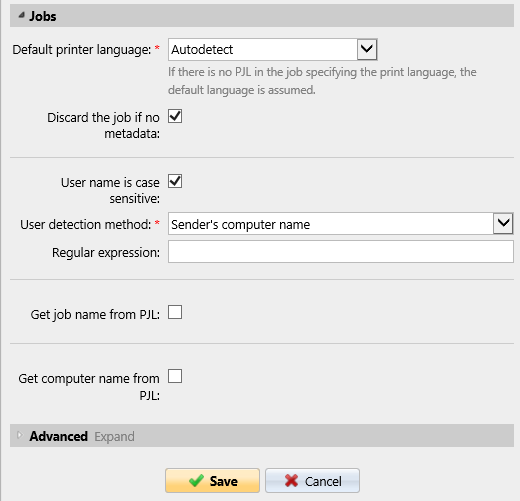Screen dimensions: 520x501
Task: Click the User detection method label
Action: pos(86,224)
